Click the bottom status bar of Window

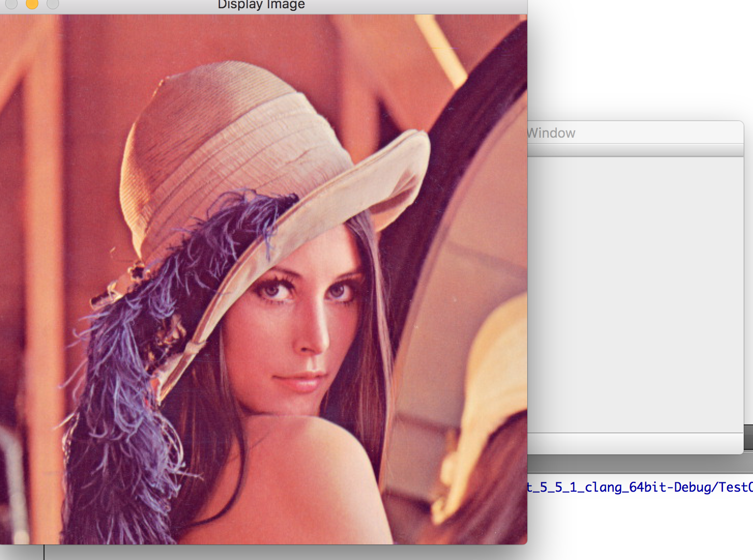coord(635,444)
